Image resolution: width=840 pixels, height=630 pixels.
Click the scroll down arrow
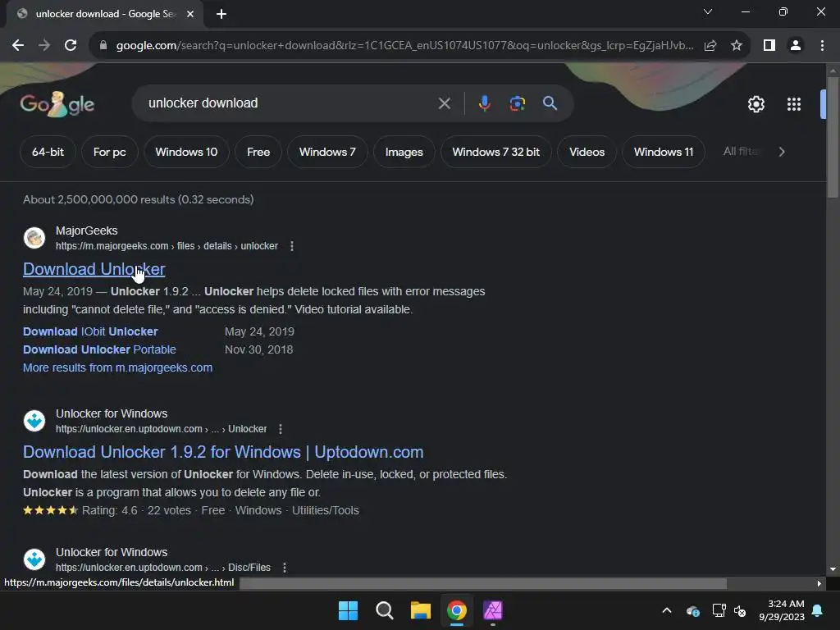tap(833, 569)
